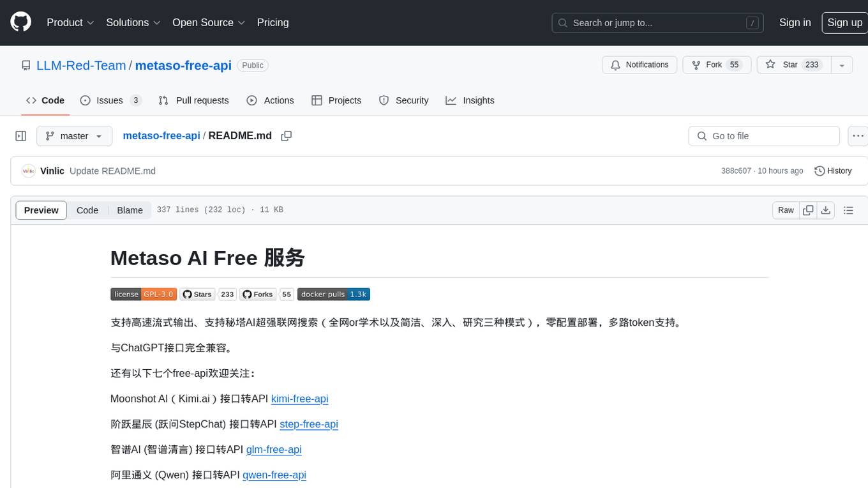This screenshot has width=868, height=488.
Task: Click the 337 lines file info text
Action: [x=220, y=210]
